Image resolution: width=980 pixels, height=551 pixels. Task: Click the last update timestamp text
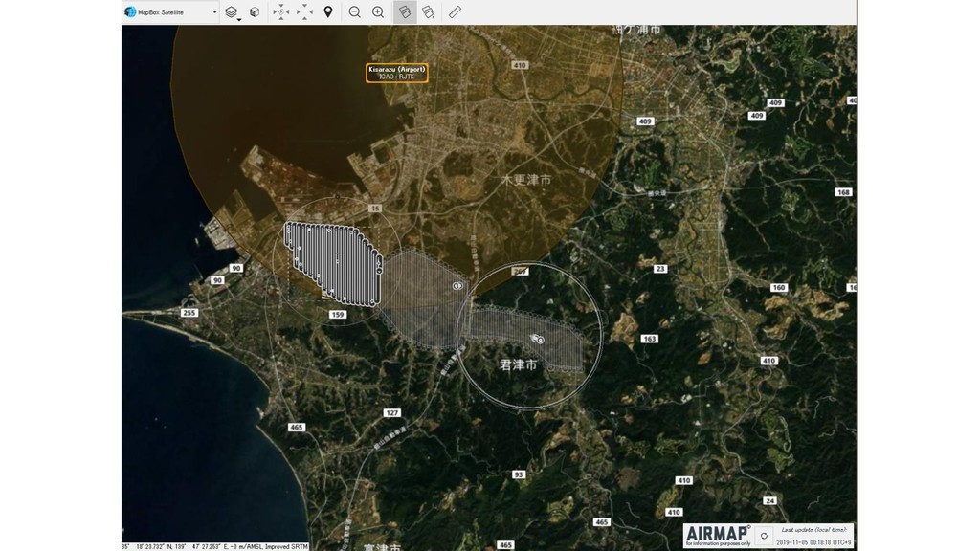click(x=813, y=541)
